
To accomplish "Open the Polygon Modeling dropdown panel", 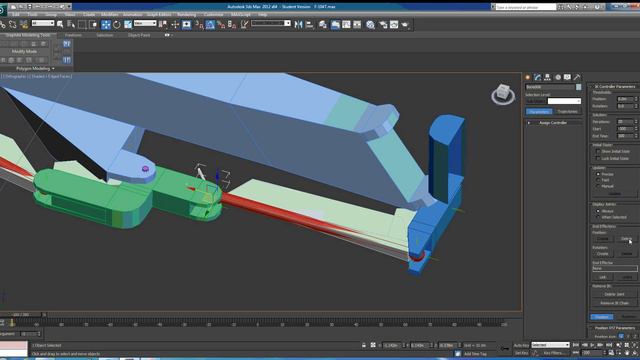I will click(35, 69).
